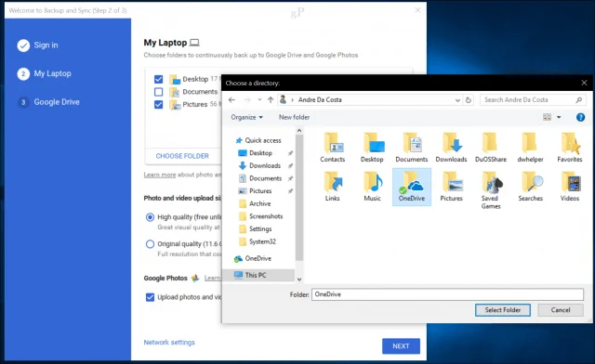Select the Pictures folder in file list
The height and width of the screenshot is (364, 595).
pos(451,186)
